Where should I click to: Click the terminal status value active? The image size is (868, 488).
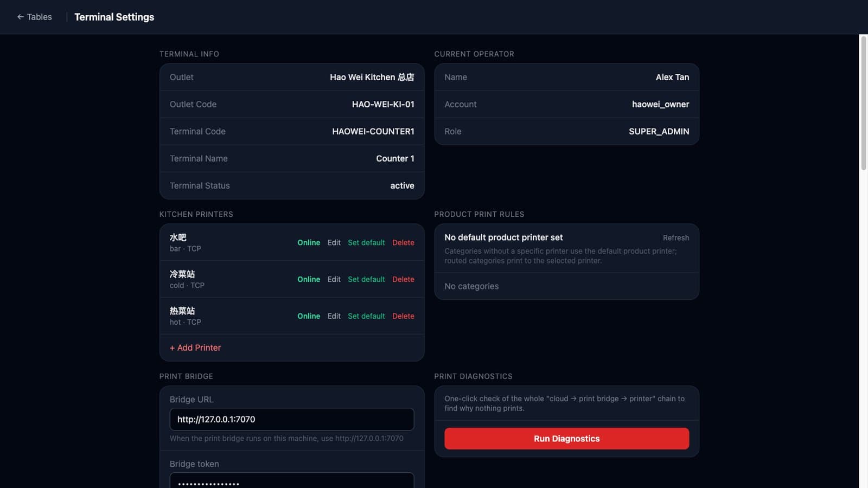point(402,185)
